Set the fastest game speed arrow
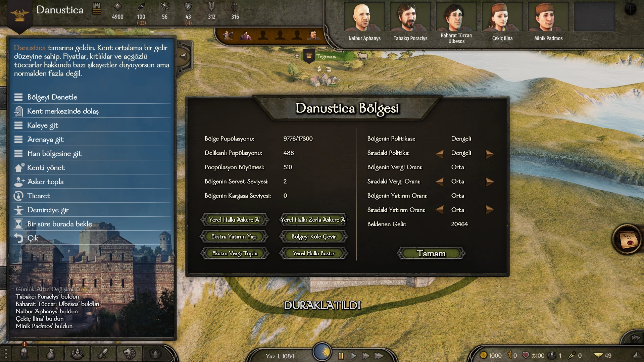The height and width of the screenshot is (362, 644). tap(379, 356)
